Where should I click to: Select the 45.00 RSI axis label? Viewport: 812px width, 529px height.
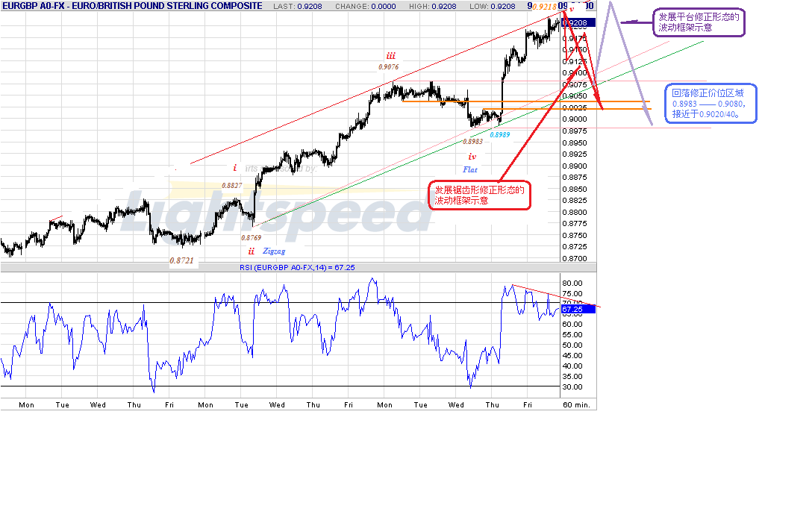(572, 356)
